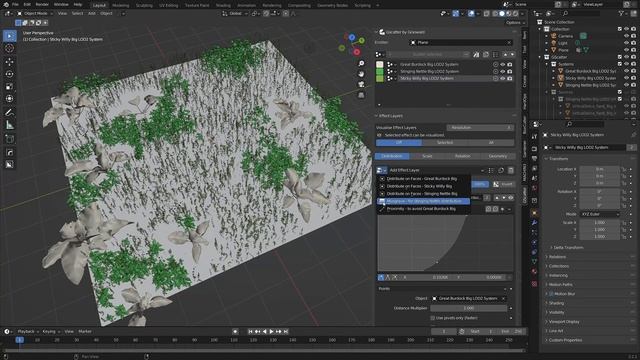Expand Delta Transform panel
The height and width of the screenshot is (360, 640).
(x=568, y=247)
